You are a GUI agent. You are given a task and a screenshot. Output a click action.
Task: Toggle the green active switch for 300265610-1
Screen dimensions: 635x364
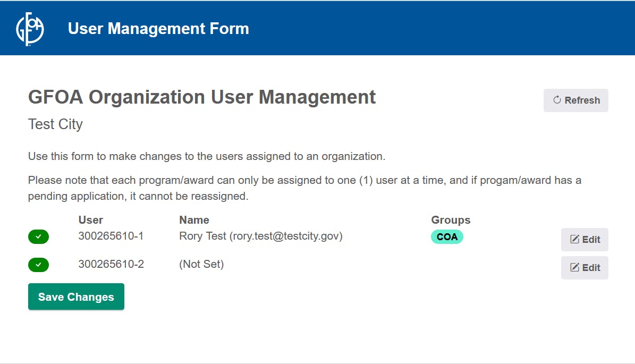38,236
